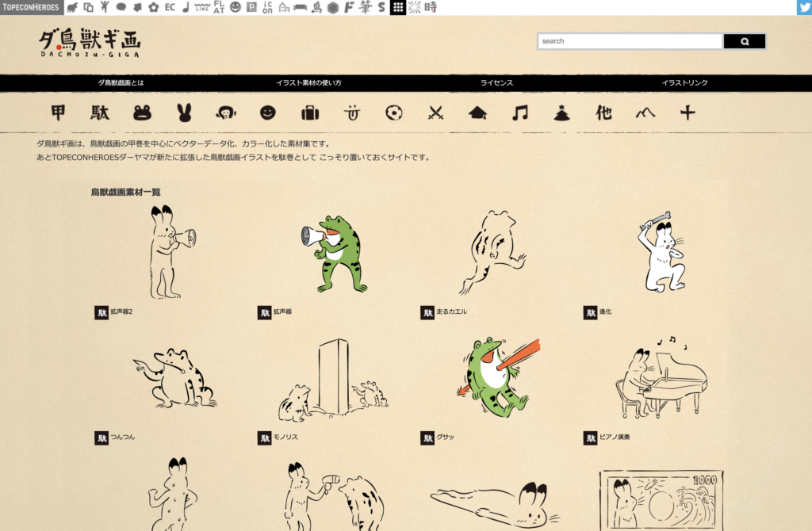The image size is (812, 531).
Task: Open the 甲 kanji category
Action: point(59,113)
